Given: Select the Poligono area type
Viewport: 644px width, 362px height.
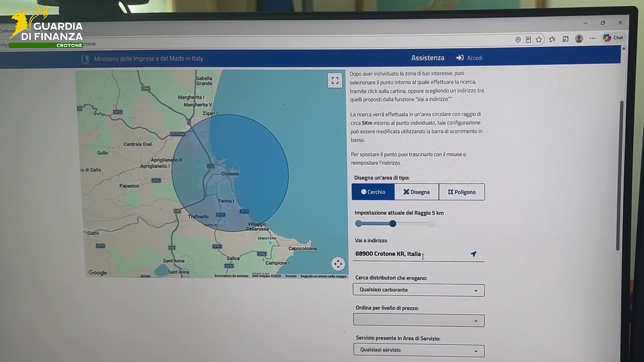Looking at the screenshot, I should [x=462, y=192].
